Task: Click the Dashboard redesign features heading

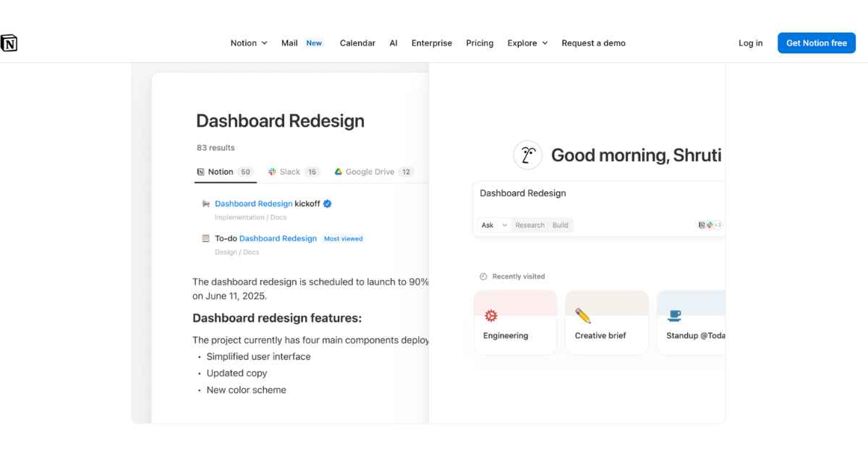Action: [x=277, y=318]
